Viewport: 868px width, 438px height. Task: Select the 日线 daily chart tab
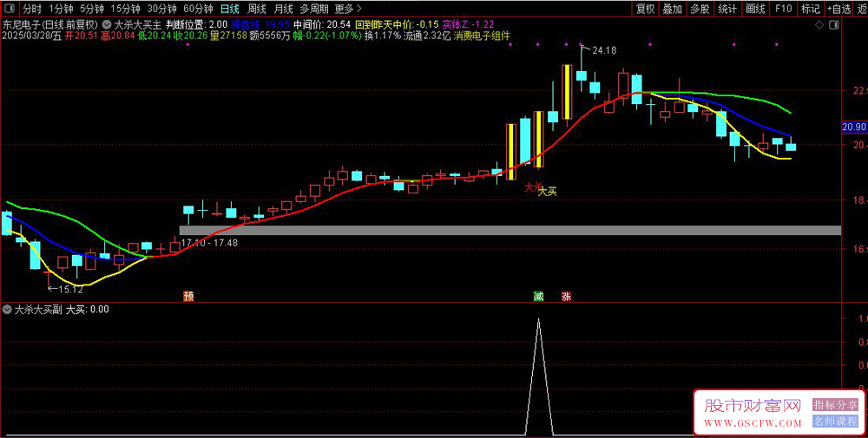coord(230,9)
